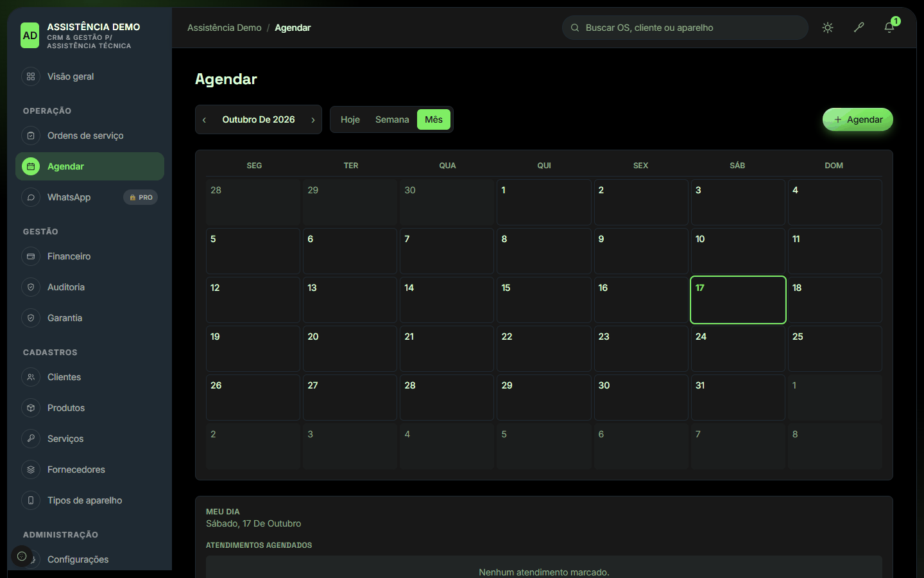924x578 pixels.
Task: Select day 24 in the calendar
Action: pyautogui.click(x=738, y=349)
